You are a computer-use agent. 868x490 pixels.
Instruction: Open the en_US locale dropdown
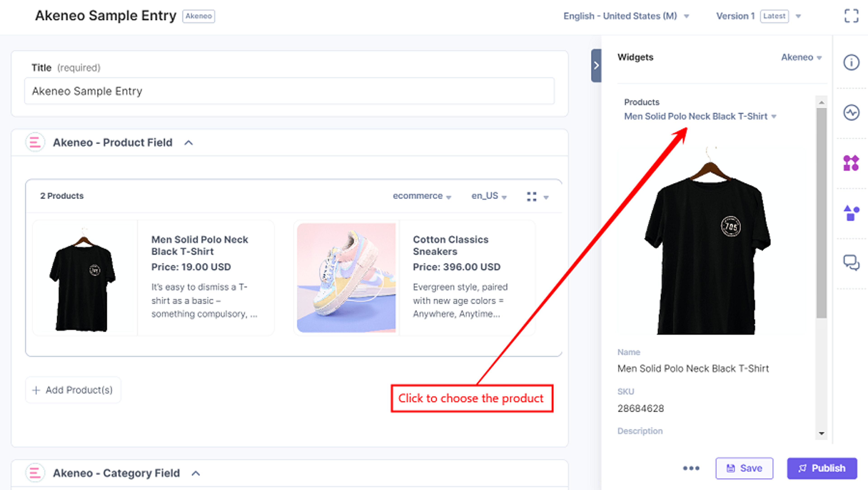[489, 196]
